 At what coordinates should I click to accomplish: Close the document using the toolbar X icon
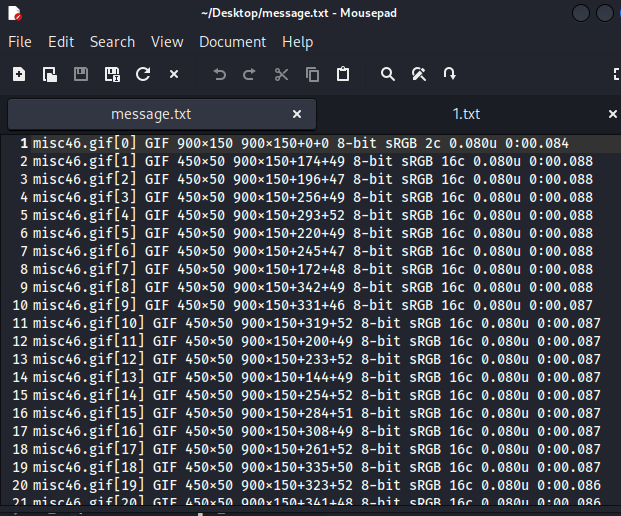(174, 74)
